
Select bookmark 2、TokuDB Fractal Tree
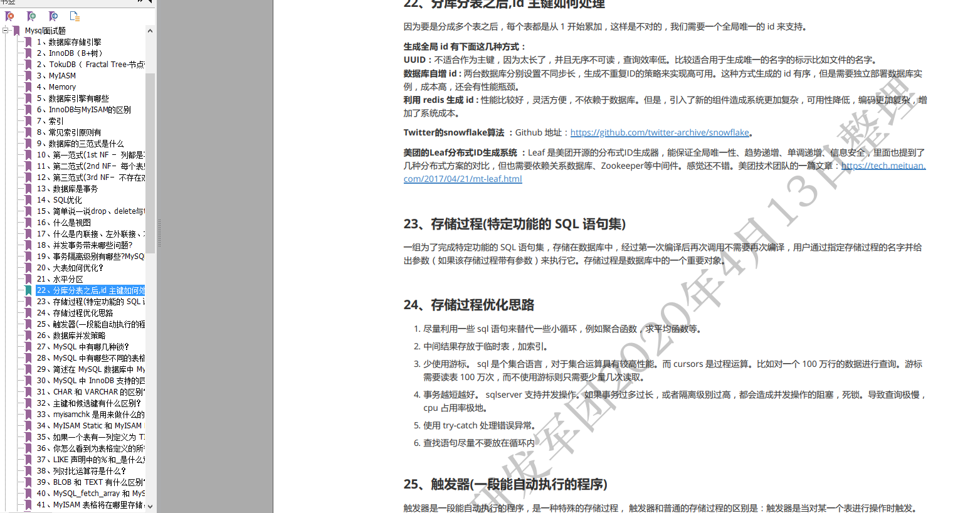tap(90, 65)
